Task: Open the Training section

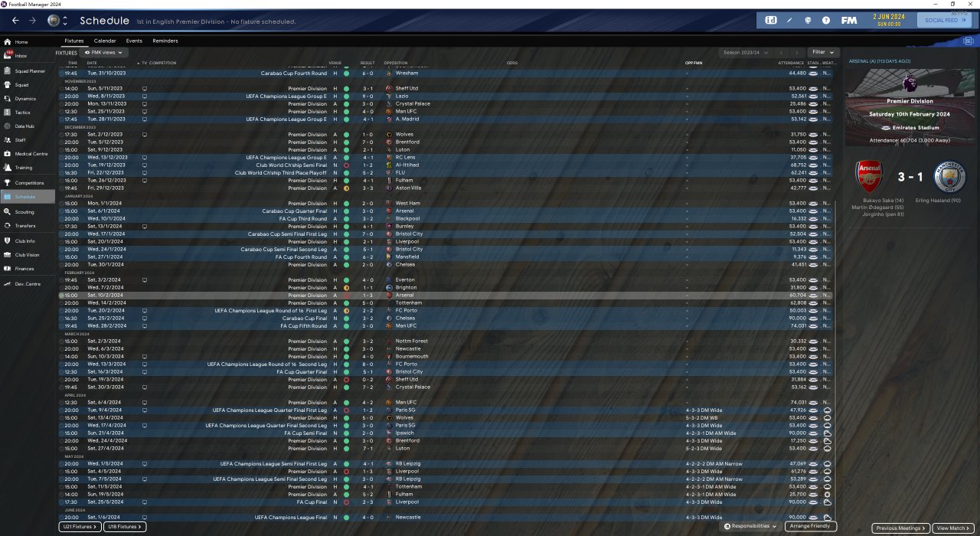Action: coord(28,168)
